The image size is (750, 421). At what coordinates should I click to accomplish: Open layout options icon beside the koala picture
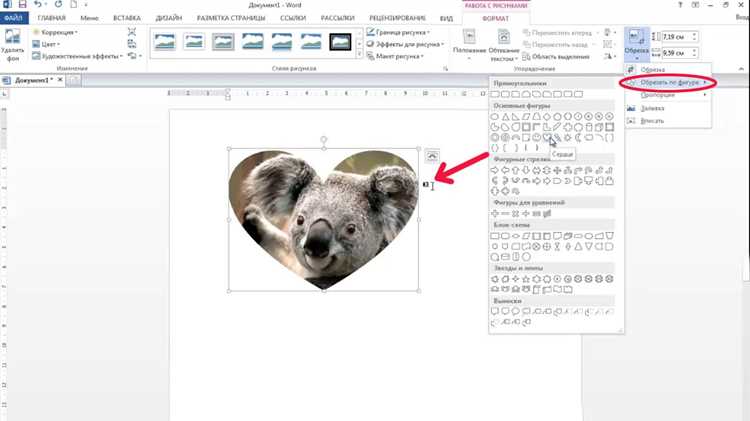coord(431,156)
